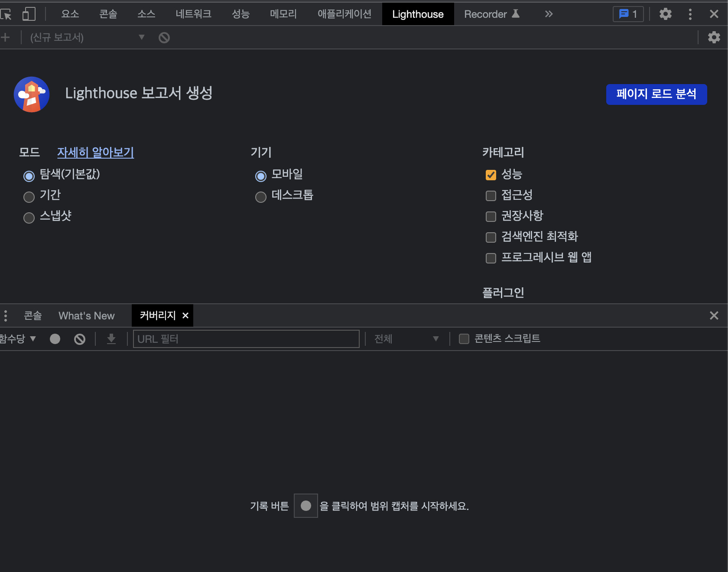Open the 신규 보고서 report dropdown
The image size is (728, 572).
click(87, 38)
